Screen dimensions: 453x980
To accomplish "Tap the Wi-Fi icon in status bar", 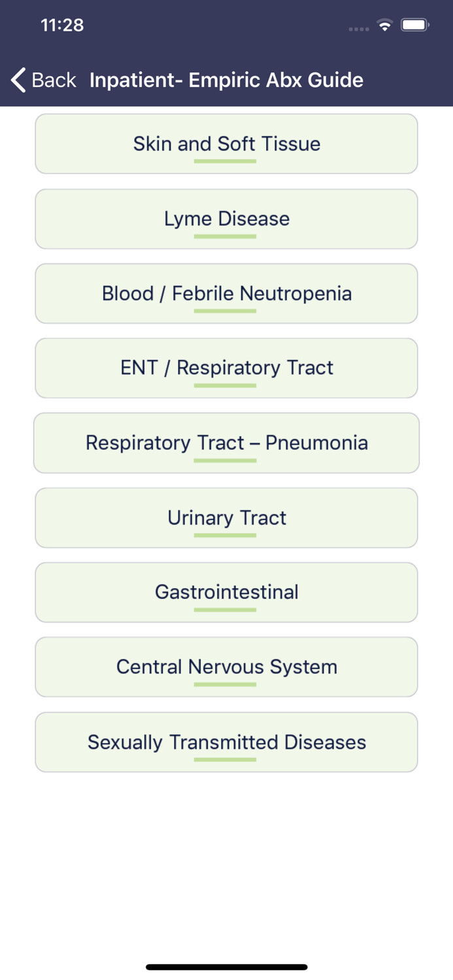I will coord(384,25).
